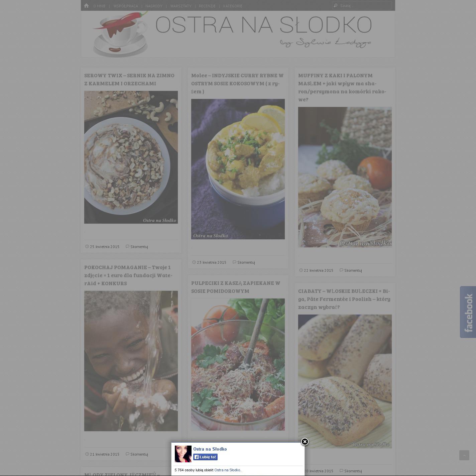
Task: Click the meatballs in tomato sauce photo
Action: 238,364
